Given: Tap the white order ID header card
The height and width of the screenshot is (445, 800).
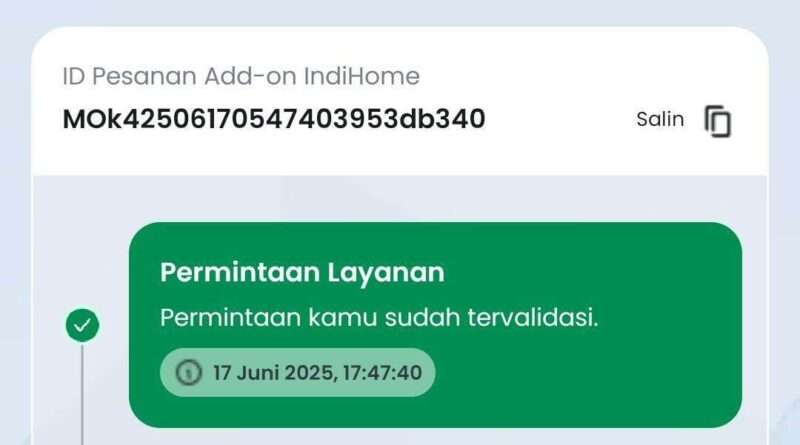Looking at the screenshot, I should [x=400, y=101].
